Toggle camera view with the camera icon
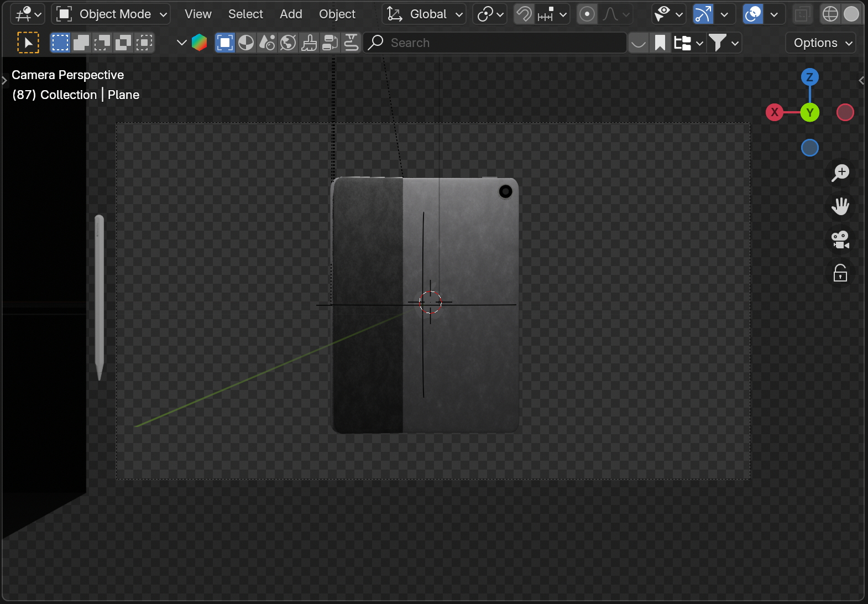This screenshot has width=868, height=604. point(840,239)
